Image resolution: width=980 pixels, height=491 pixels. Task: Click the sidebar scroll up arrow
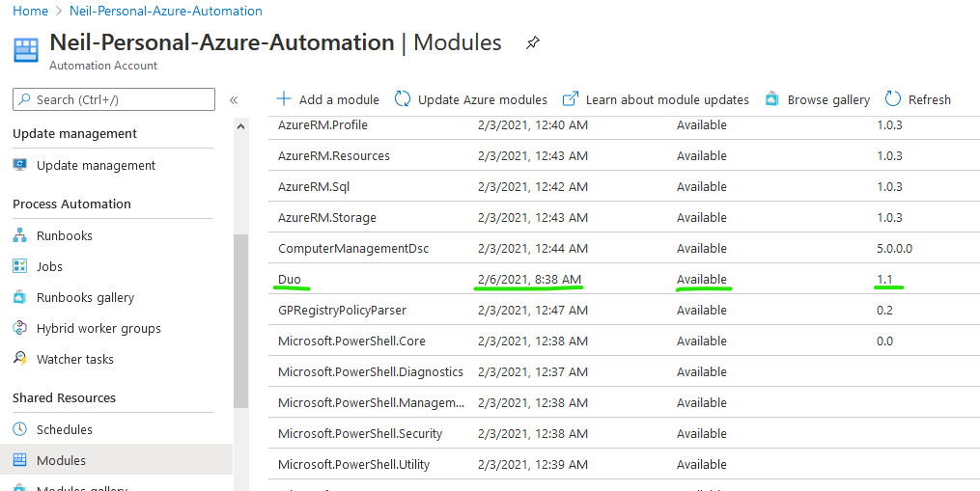(240, 126)
